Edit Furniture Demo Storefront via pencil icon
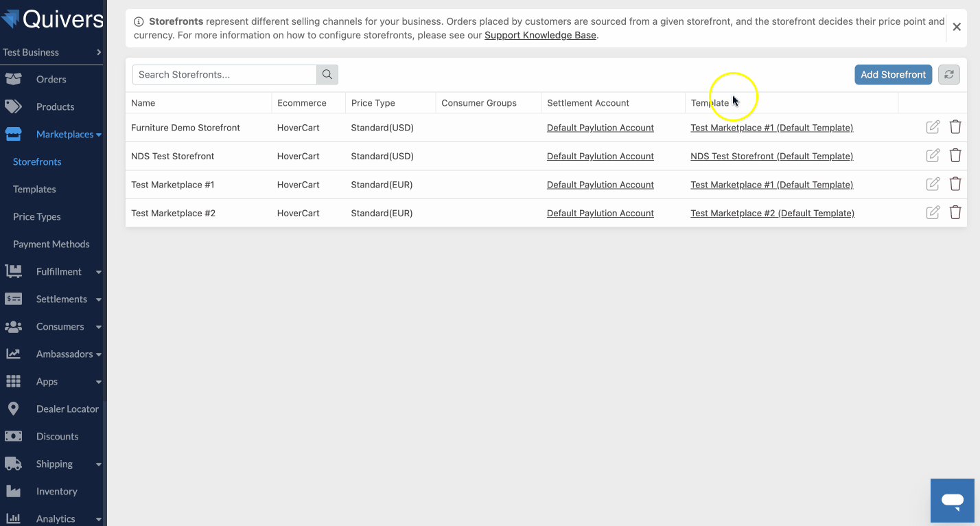The image size is (980, 526). 933,127
